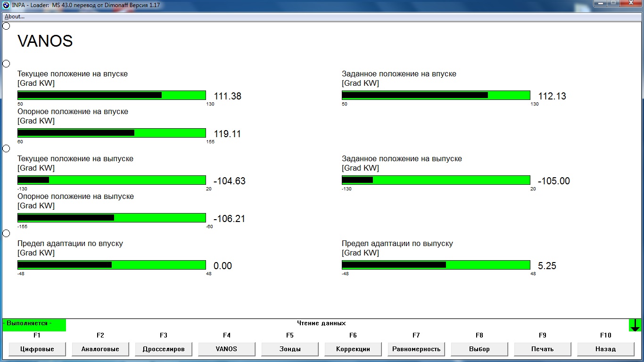Screen dimensions: 644x362
Task: Select circle marker above 'Текущее положение на впуске'
Action: click(6, 64)
